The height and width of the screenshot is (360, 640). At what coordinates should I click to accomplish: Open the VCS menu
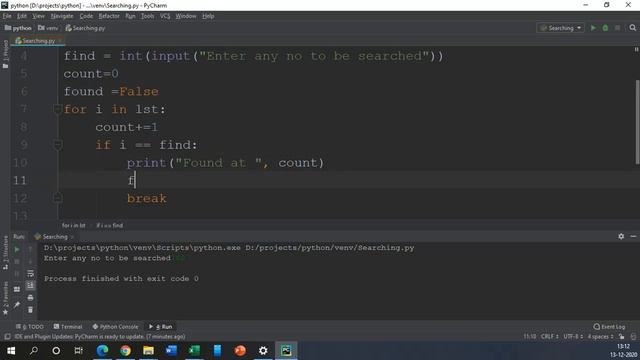pos(165,16)
